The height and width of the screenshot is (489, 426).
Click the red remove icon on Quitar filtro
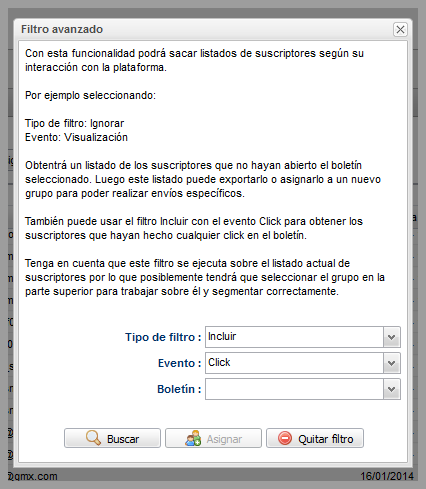(285, 438)
